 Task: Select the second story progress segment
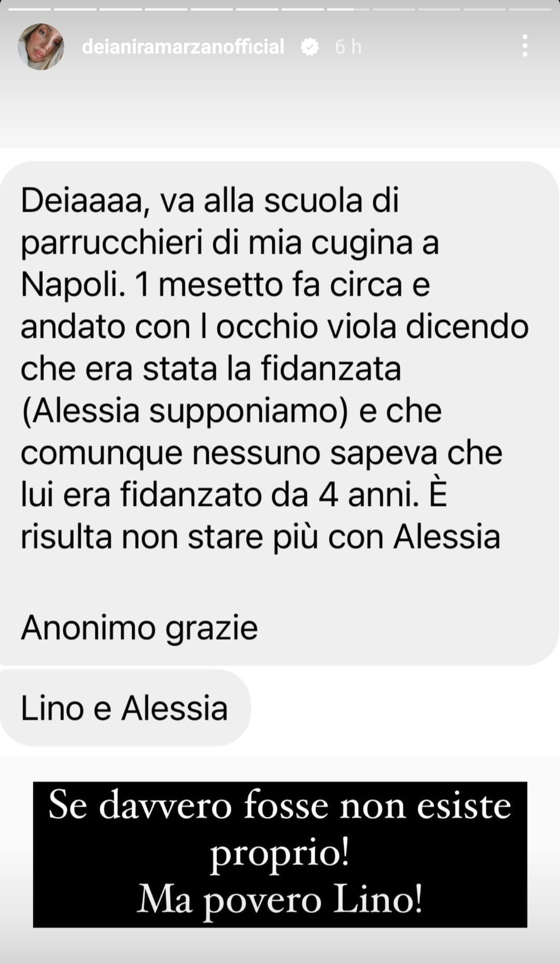(x=75, y=9)
